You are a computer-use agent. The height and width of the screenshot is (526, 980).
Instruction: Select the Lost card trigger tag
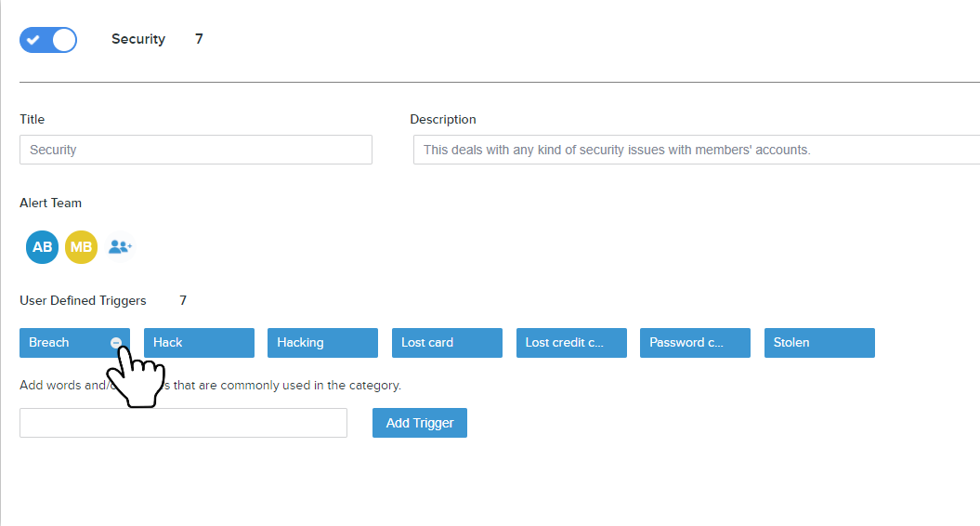(447, 343)
